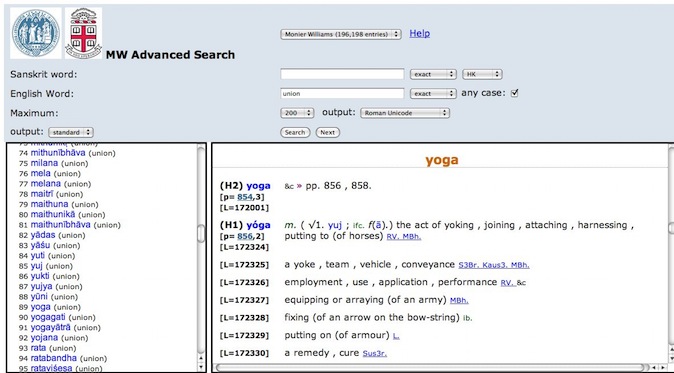This screenshot has width=674, height=373.
Task: Select yoga entry number 89 in results list
Action: [x=41, y=307]
